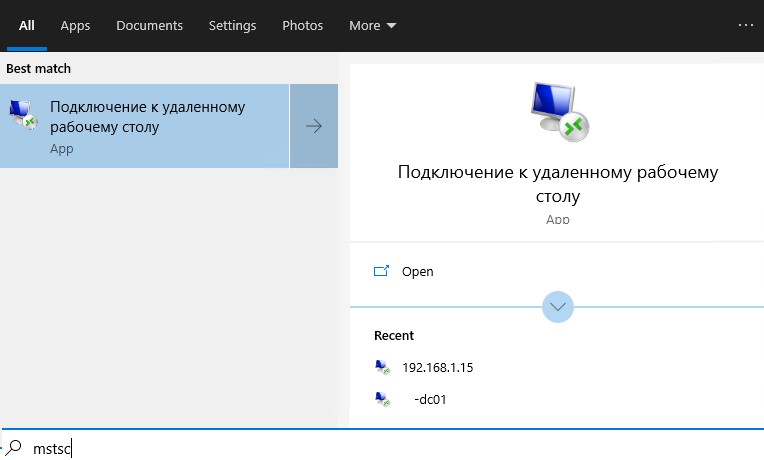
Task: Switch to the All search tab
Action: (27, 25)
